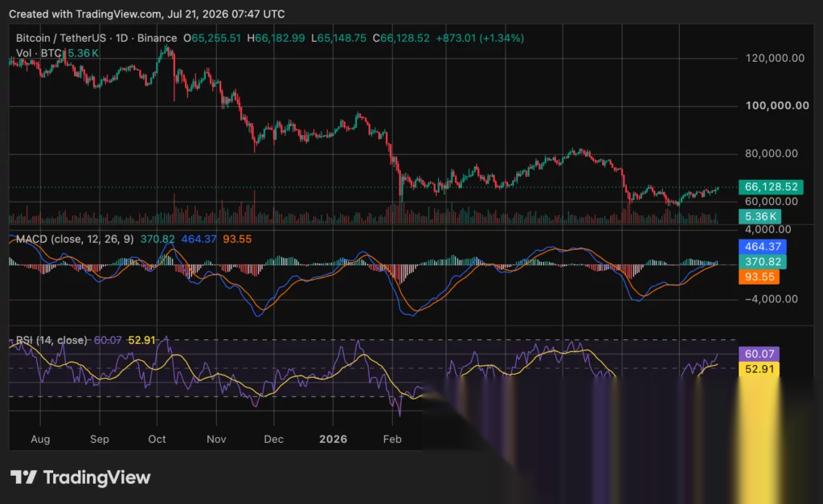Click the MACD line value 464.37 in the legend
Image resolution: width=823 pixels, height=504 pixels.
[199, 239]
